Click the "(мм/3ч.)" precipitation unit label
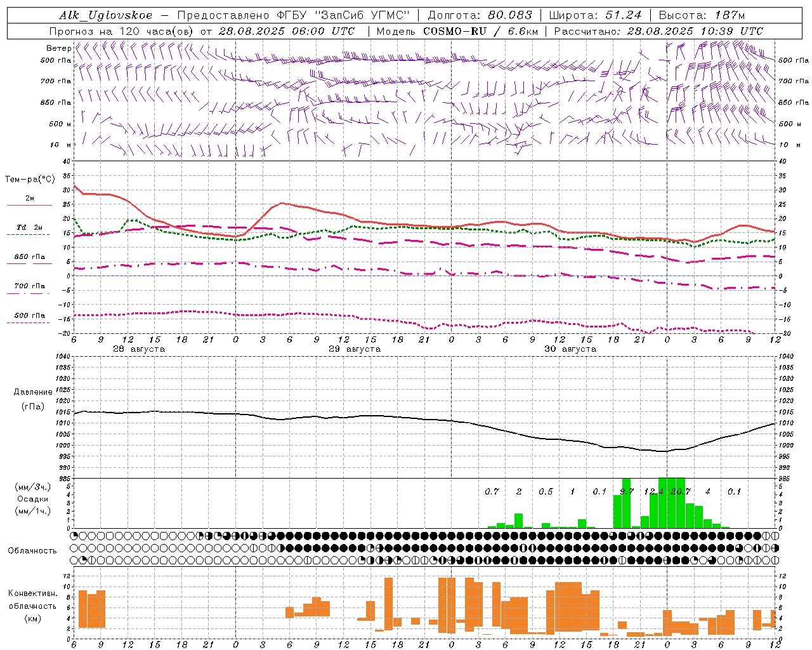 tap(32, 487)
